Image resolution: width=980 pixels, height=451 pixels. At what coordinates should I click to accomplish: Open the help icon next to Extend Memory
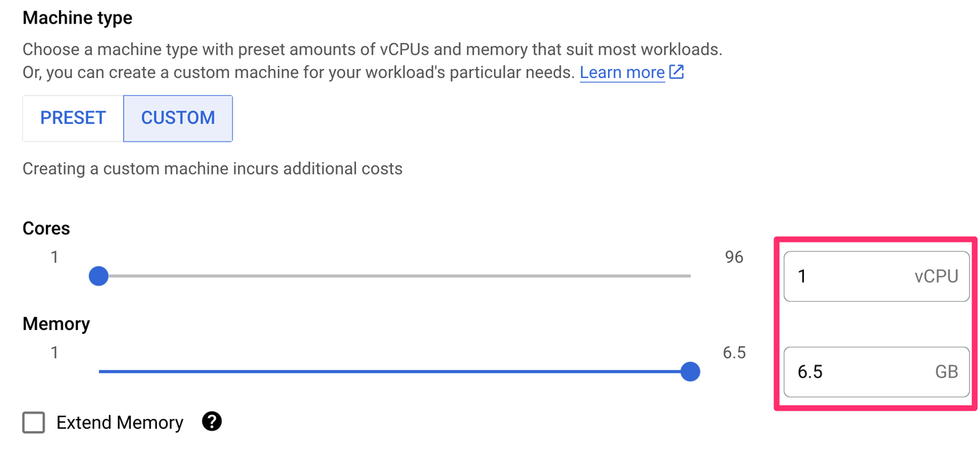coord(212,421)
